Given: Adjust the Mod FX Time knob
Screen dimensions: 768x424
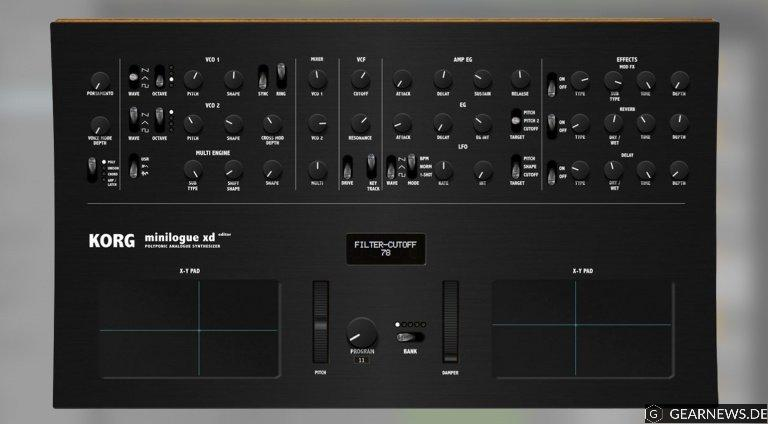Looking at the screenshot, I should 646,80.
